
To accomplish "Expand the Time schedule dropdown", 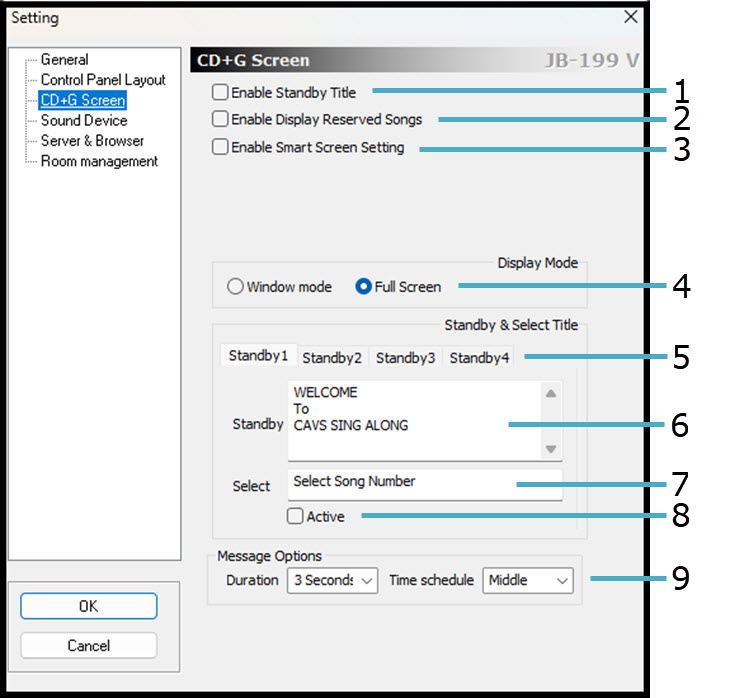I will pos(527,580).
